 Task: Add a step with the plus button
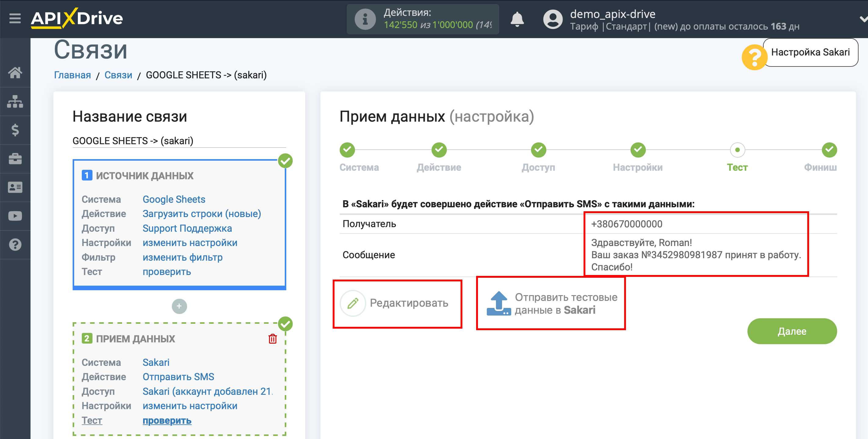pos(179,306)
